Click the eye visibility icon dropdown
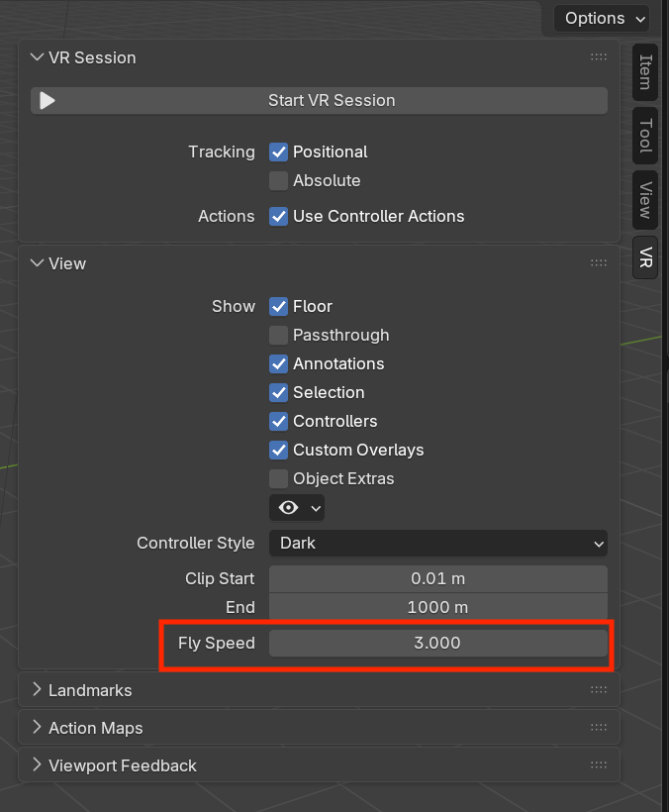Viewport: 669px width, 812px height. [297, 507]
